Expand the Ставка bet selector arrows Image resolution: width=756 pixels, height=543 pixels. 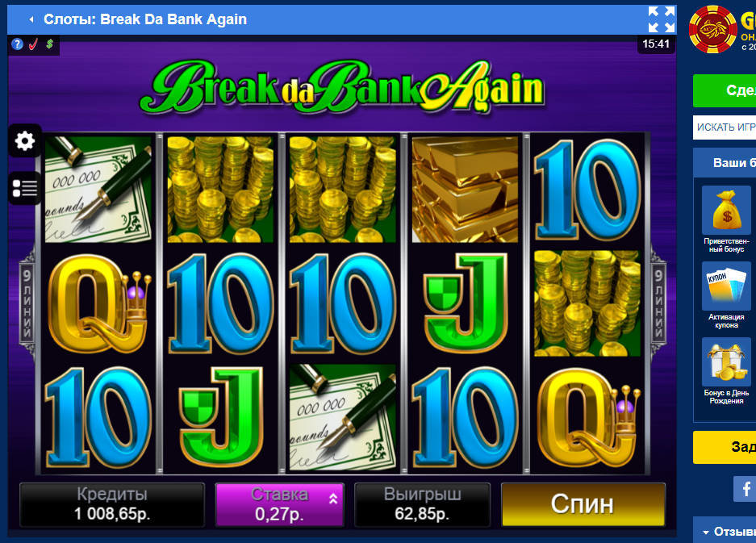333,499
